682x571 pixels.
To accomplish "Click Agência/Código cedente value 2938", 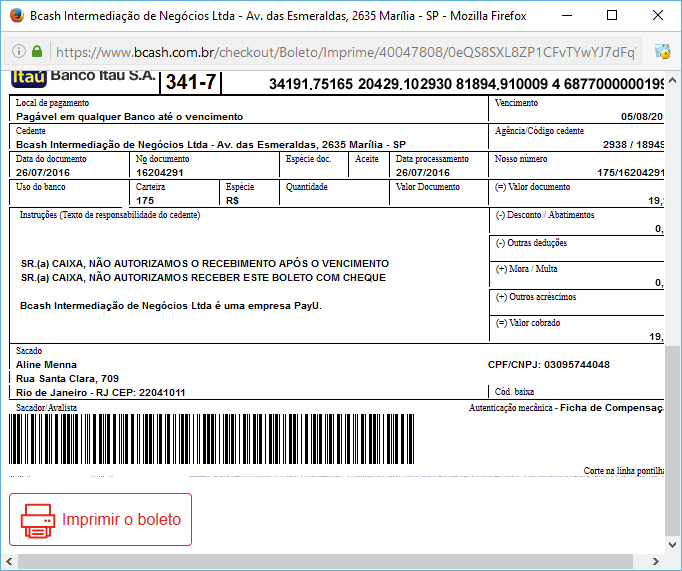I will coord(633,144).
